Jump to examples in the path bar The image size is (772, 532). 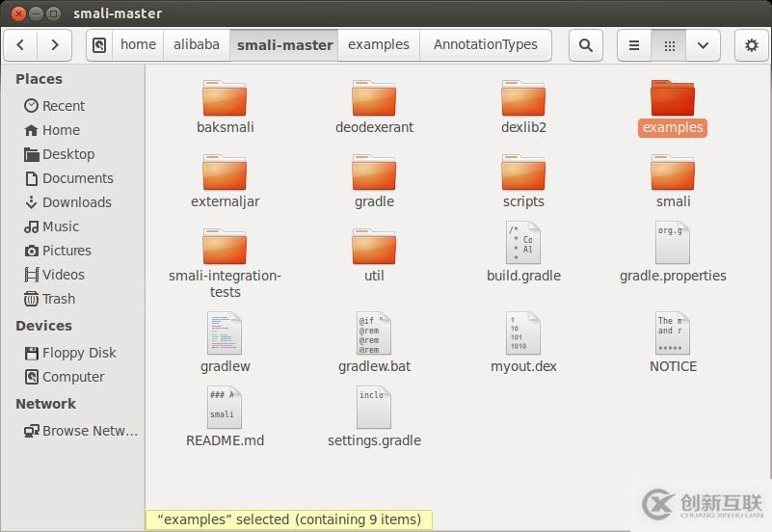(x=379, y=45)
